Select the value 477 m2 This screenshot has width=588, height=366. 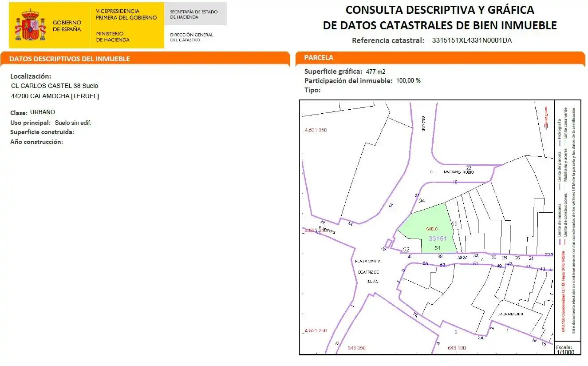(x=375, y=72)
